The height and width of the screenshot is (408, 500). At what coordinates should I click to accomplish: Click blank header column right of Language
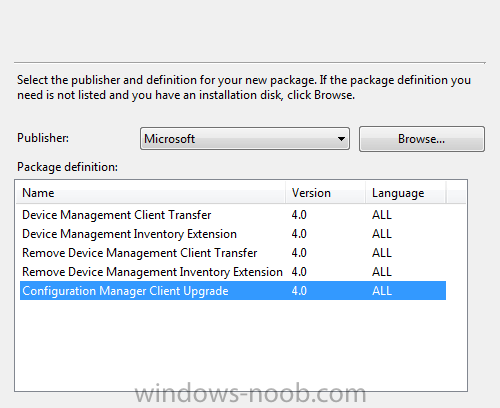[456, 193]
